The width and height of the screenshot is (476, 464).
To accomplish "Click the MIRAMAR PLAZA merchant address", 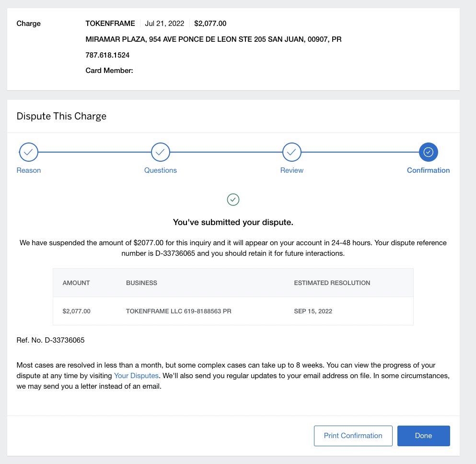I will tap(213, 39).
